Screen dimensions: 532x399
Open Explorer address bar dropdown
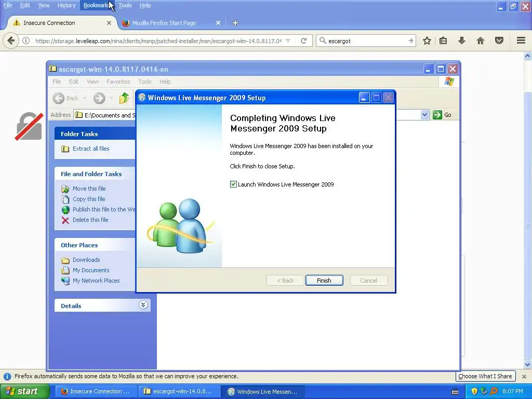pos(424,115)
